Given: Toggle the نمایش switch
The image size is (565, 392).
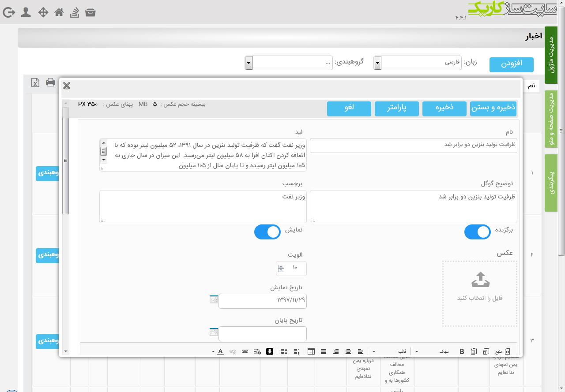Looking at the screenshot, I should (267, 232).
